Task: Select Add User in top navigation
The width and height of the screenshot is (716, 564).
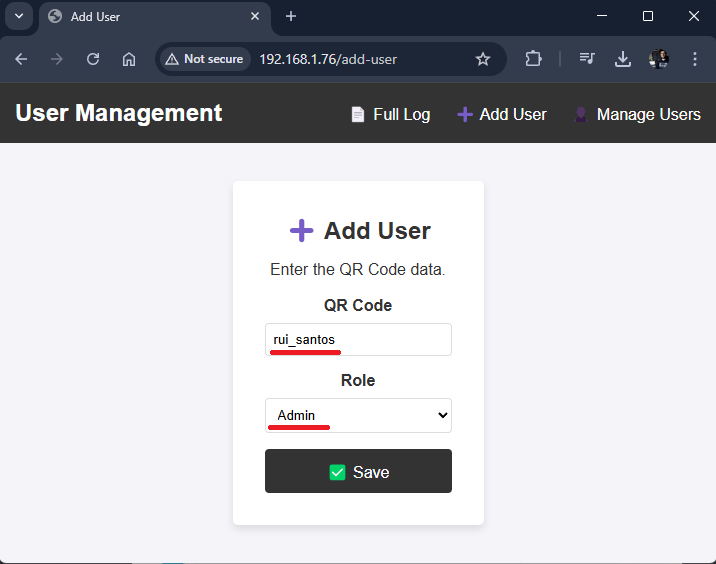Action: pos(502,115)
